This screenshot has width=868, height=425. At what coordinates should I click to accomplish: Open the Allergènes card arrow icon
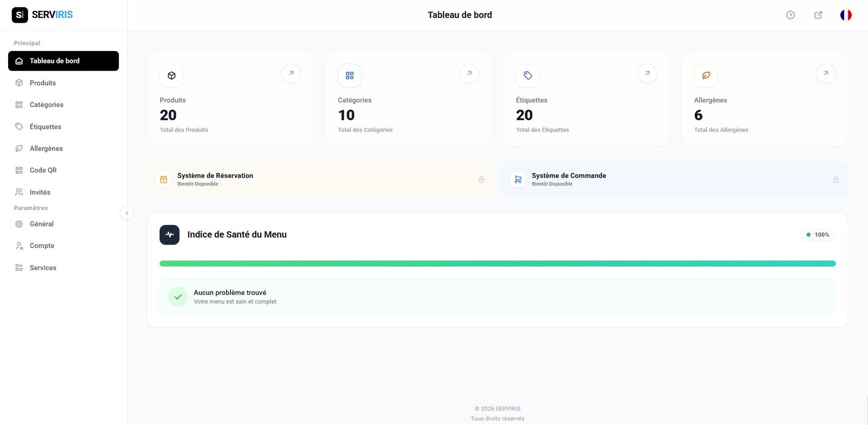(x=826, y=74)
